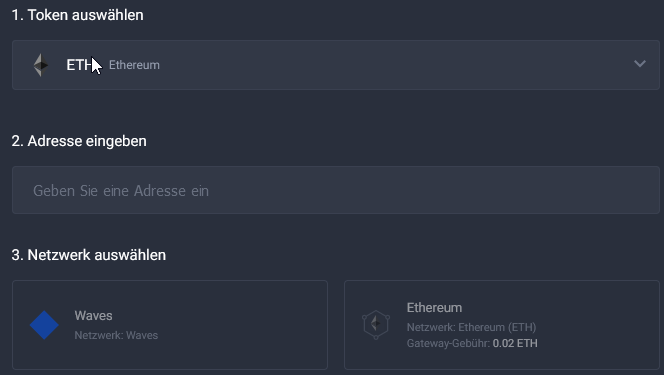Click the blue Waves diamond icon
664x375 pixels.
point(44,325)
